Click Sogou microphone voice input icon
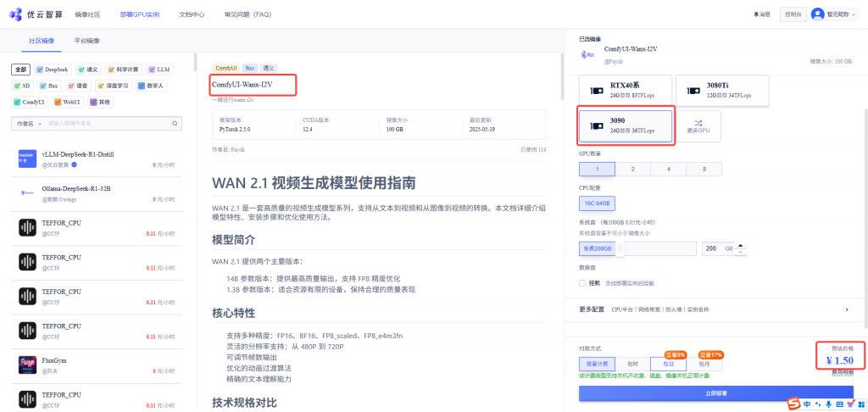The image size is (868, 412). 829,404
